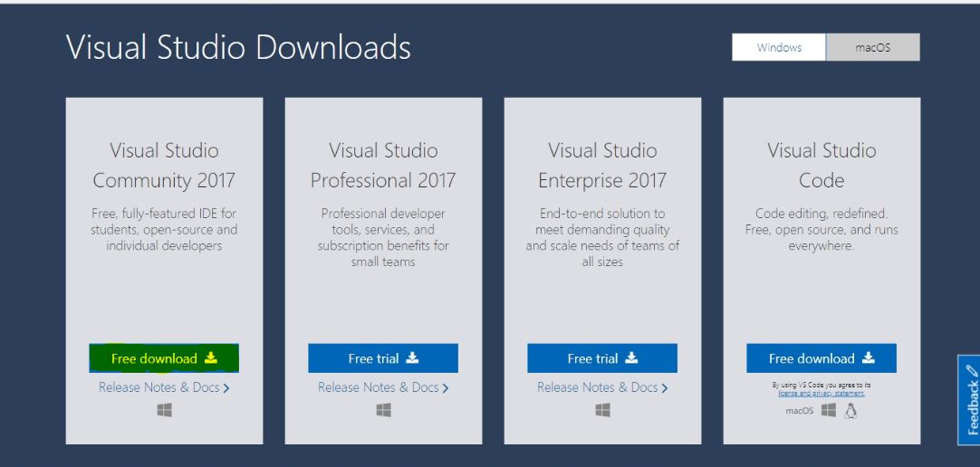Image resolution: width=980 pixels, height=467 pixels.
Task: Open VS Code license and privacy statement link
Action: point(821,394)
